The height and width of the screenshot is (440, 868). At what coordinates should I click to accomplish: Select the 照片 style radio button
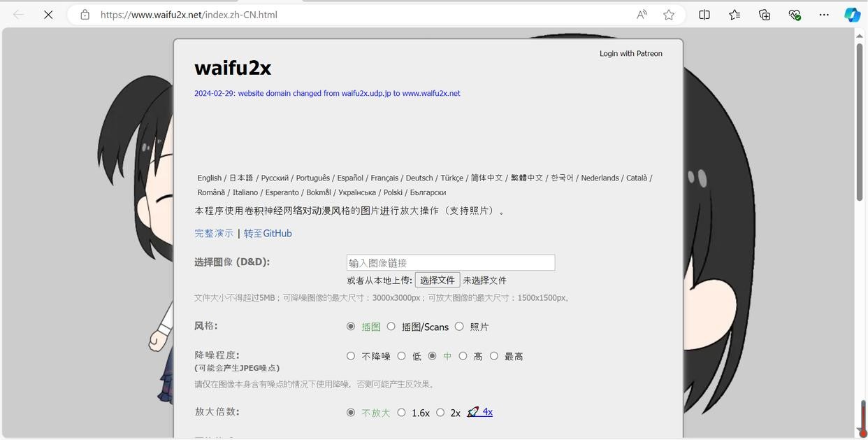tap(459, 327)
